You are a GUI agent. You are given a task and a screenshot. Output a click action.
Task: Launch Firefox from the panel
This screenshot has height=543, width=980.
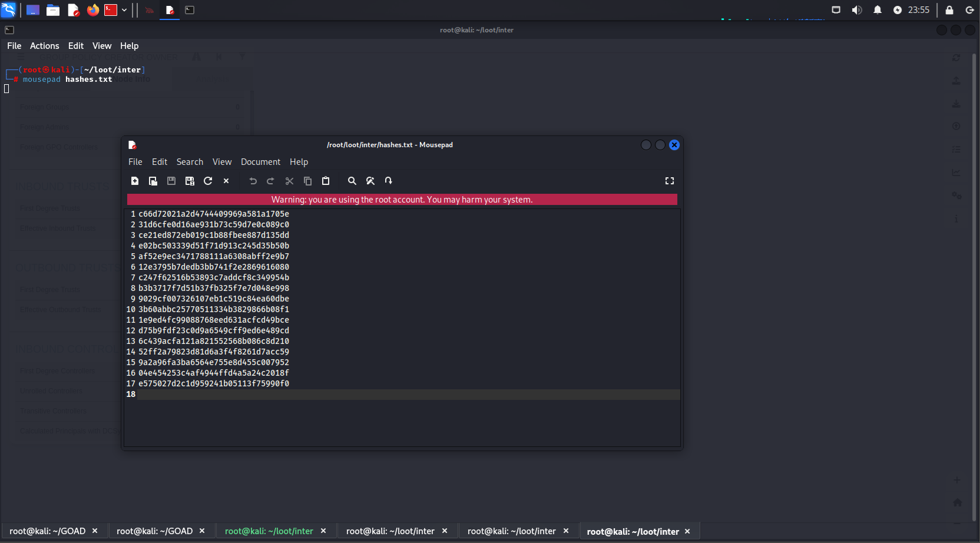click(92, 10)
